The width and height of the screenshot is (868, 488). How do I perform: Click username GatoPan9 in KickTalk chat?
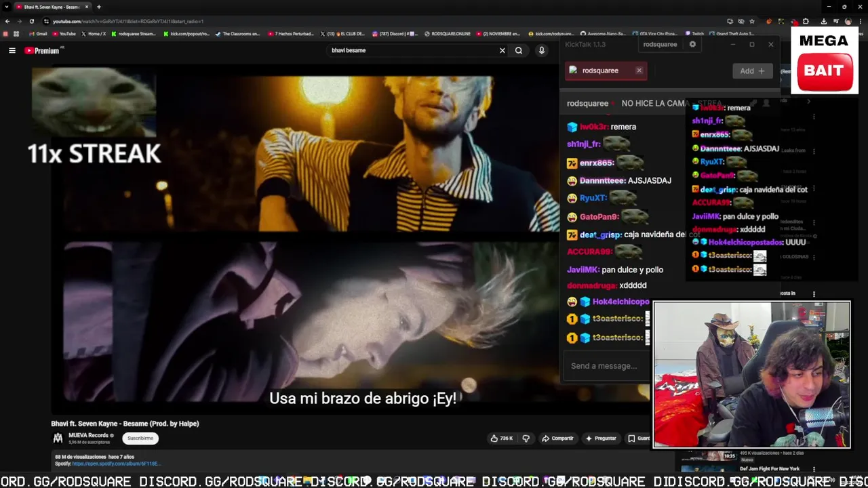coord(599,217)
